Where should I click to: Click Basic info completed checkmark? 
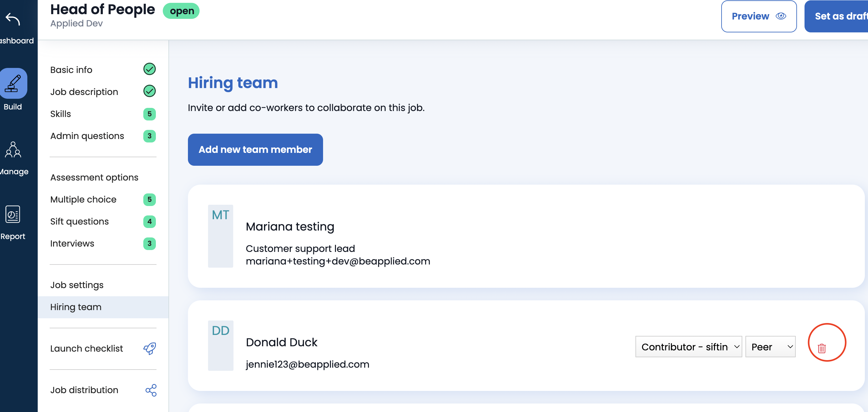[149, 69]
